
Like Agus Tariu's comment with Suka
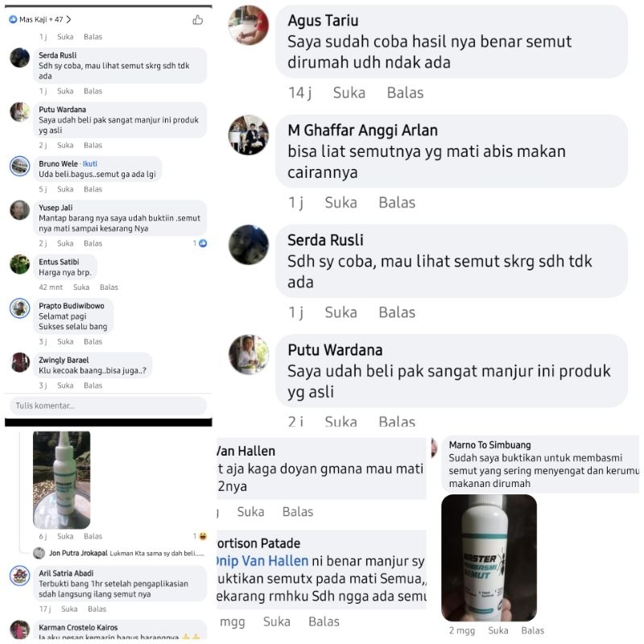point(349,93)
